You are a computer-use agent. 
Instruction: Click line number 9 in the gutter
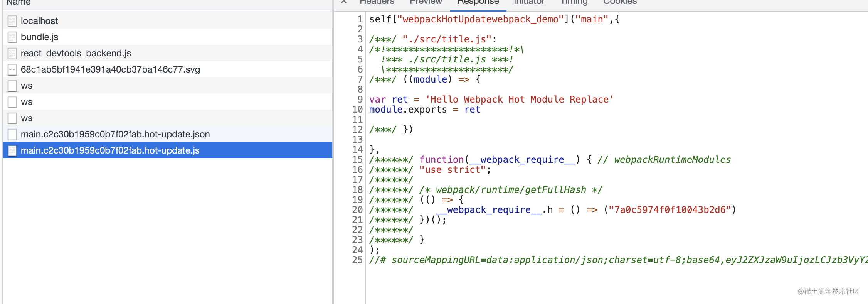(360, 100)
